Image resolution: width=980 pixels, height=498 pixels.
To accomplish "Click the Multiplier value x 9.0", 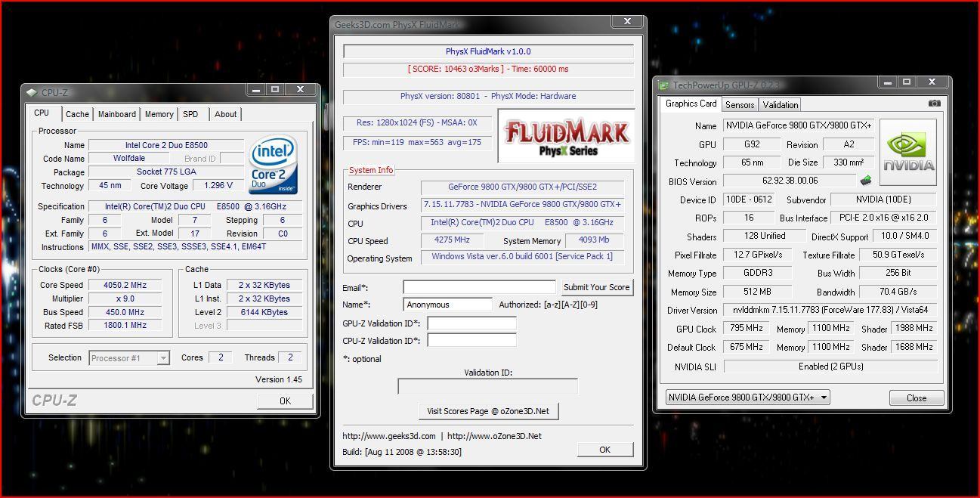I will point(126,298).
